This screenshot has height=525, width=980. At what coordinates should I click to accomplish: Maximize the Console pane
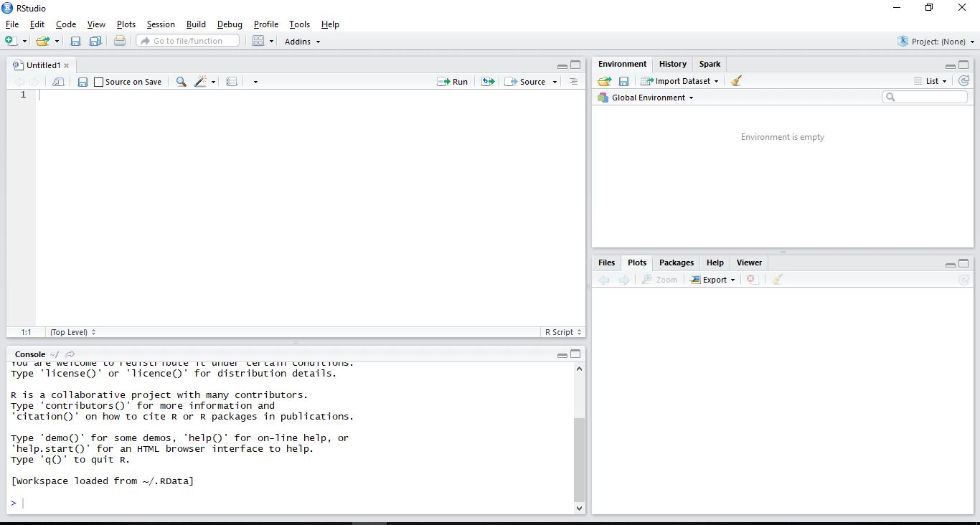[575, 354]
